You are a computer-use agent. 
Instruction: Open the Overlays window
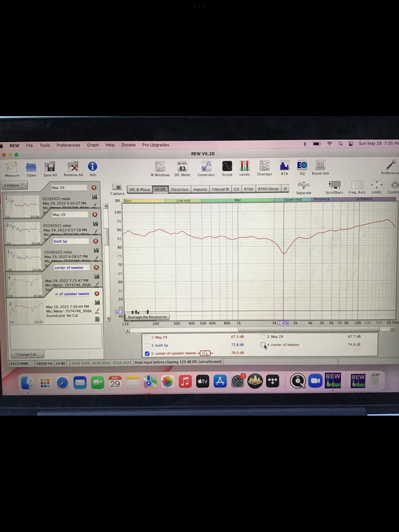[x=264, y=165]
